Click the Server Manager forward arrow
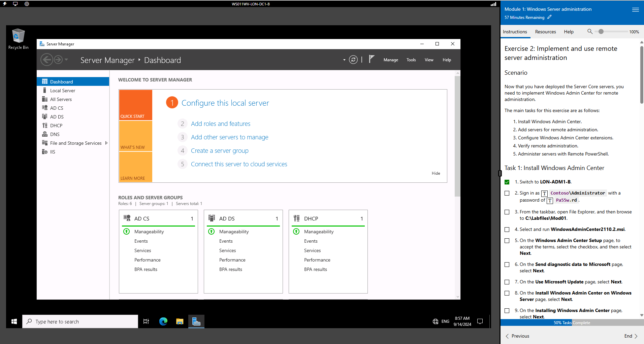The image size is (644, 344). click(x=58, y=60)
